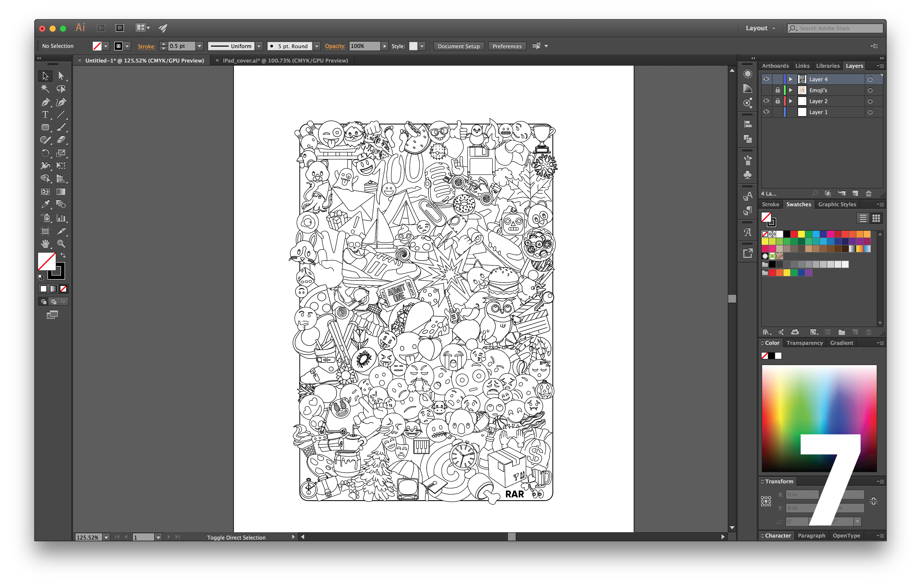Screen dimensions: 921x588
Task: Switch to the Stroke tab
Action: click(x=770, y=204)
